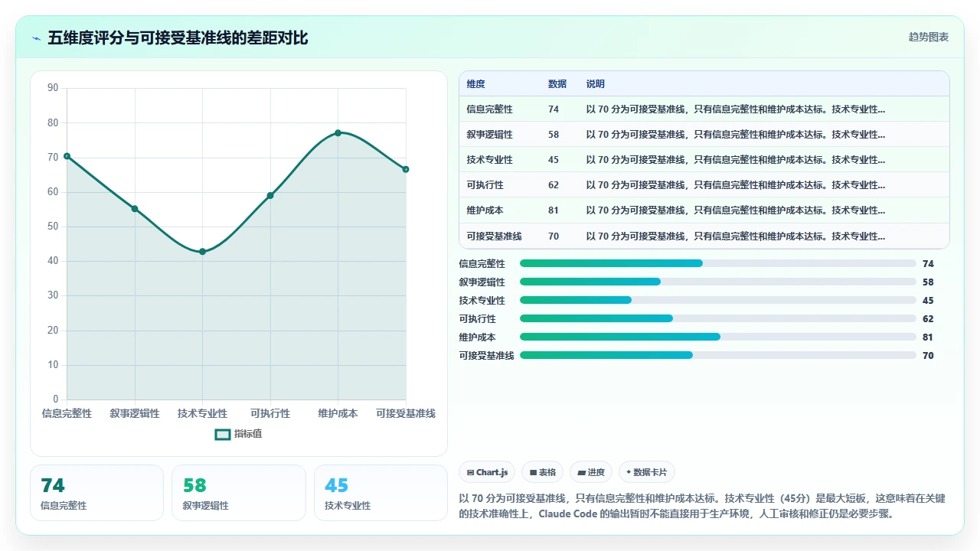Click the 趋势图表 label in header
The width and height of the screenshot is (980, 551).
[929, 37]
